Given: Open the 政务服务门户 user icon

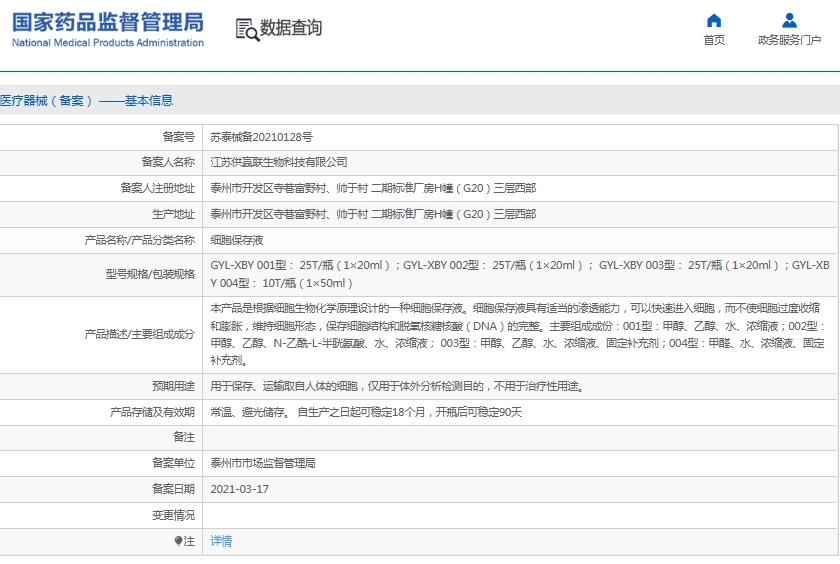Looking at the screenshot, I should pyautogui.click(x=789, y=20).
